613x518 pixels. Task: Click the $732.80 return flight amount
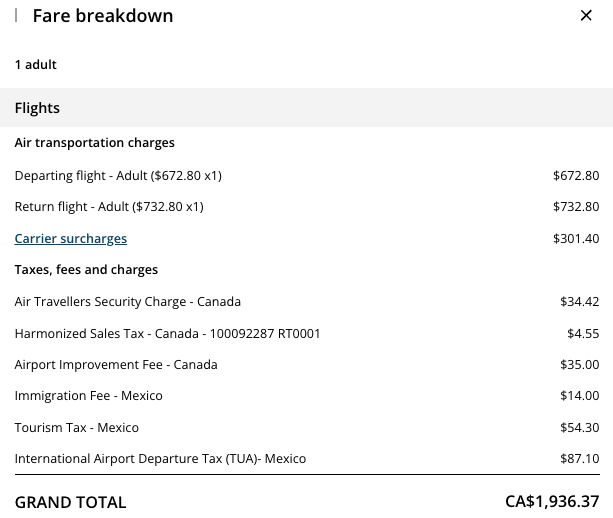click(576, 207)
